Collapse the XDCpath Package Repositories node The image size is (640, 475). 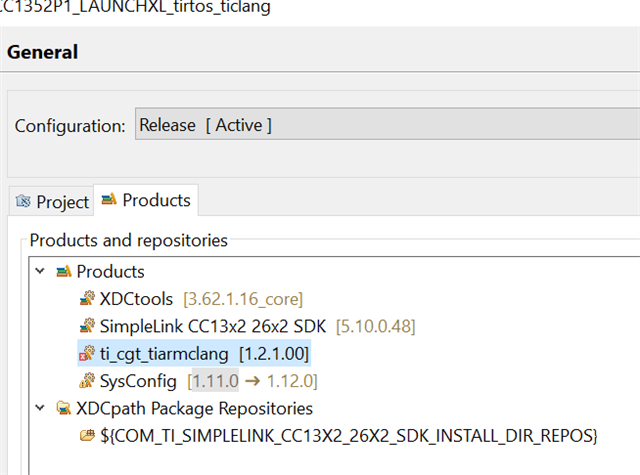pyautogui.click(x=39, y=408)
